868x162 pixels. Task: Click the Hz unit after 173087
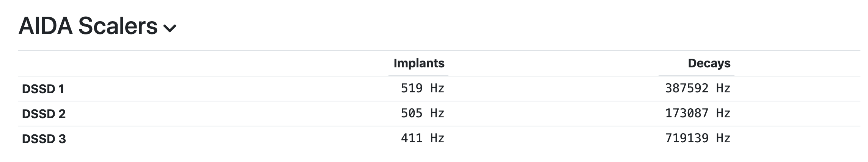723,113
